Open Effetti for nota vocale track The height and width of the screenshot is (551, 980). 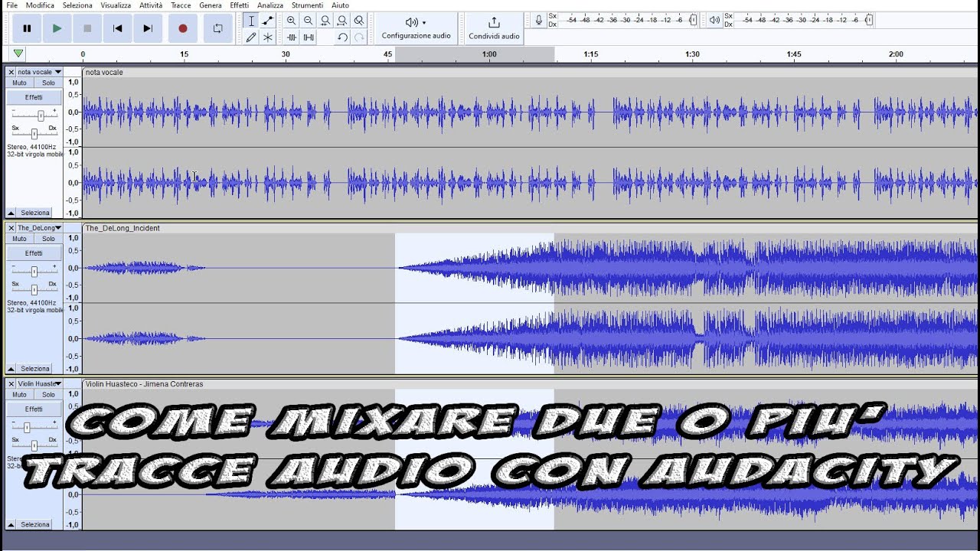pyautogui.click(x=34, y=97)
